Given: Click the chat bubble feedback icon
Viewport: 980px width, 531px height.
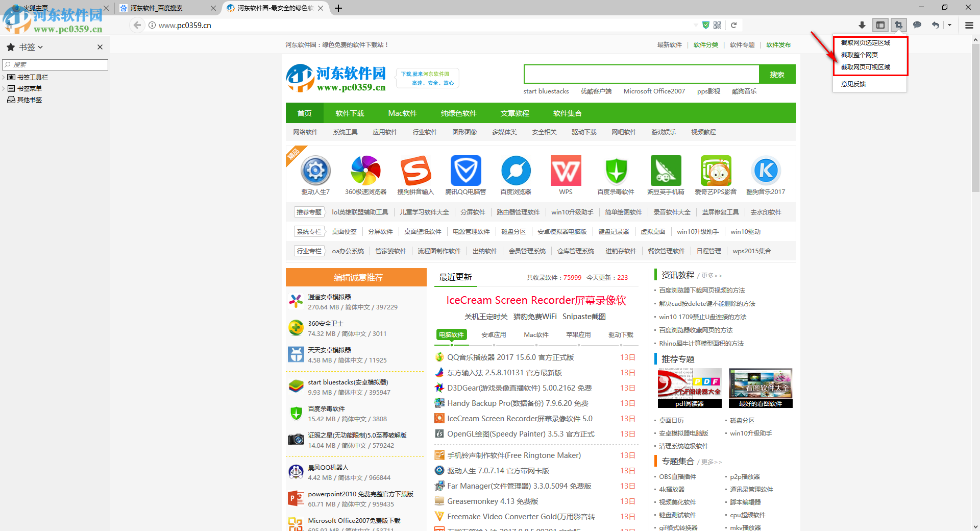Looking at the screenshot, I should point(917,25).
